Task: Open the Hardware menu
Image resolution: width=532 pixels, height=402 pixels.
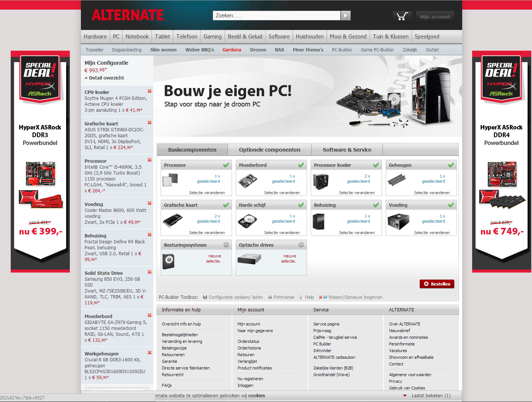Action: (x=95, y=37)
